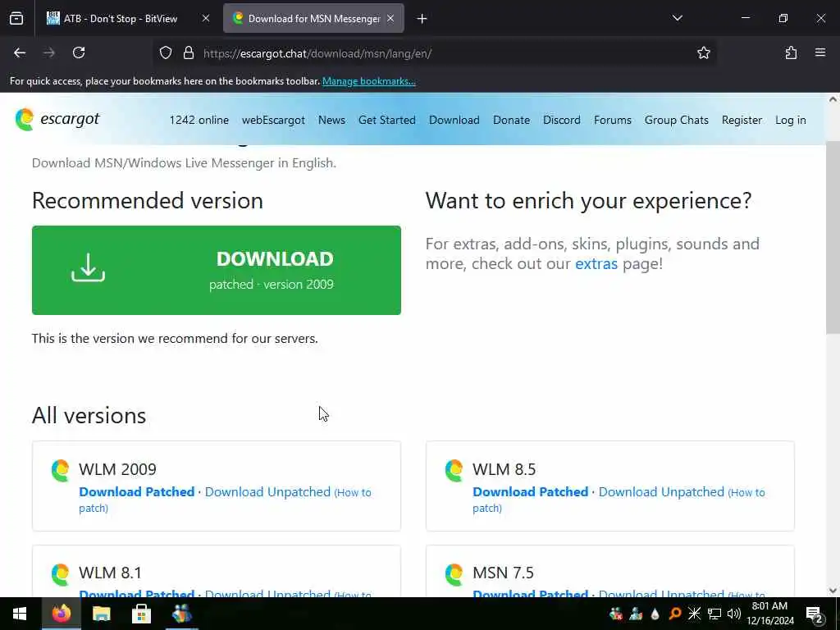
Task: Click the MSN 7.5 escargot icon
Action: tap(454, 574)
